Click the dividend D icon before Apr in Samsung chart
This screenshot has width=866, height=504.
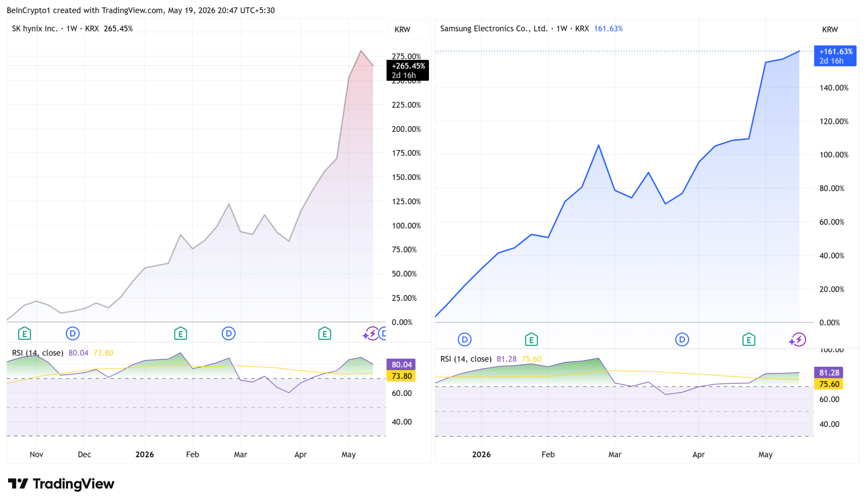[x=682, y=339]
